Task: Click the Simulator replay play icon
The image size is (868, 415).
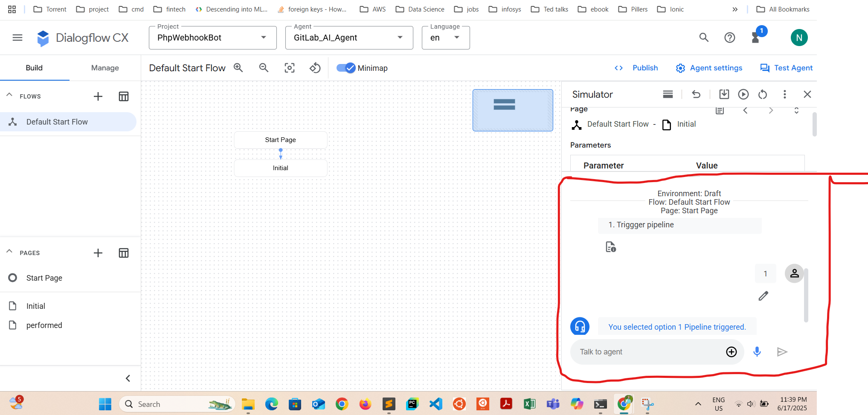Action: tap(743, 94)
